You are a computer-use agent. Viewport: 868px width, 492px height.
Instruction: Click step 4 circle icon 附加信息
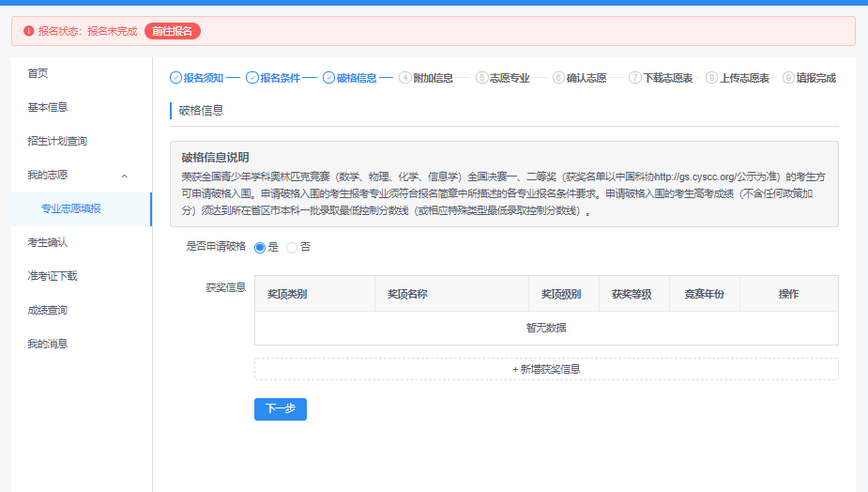pos(405,78)
